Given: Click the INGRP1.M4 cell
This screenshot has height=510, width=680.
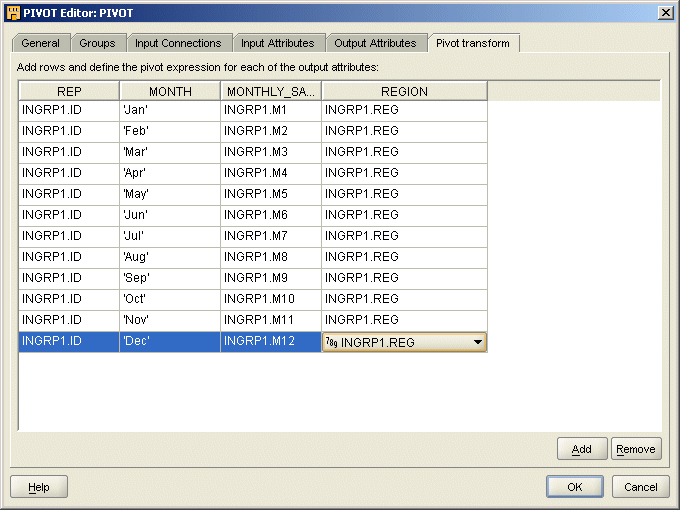Looking at the screenshot, I should [x=271, y=173].
